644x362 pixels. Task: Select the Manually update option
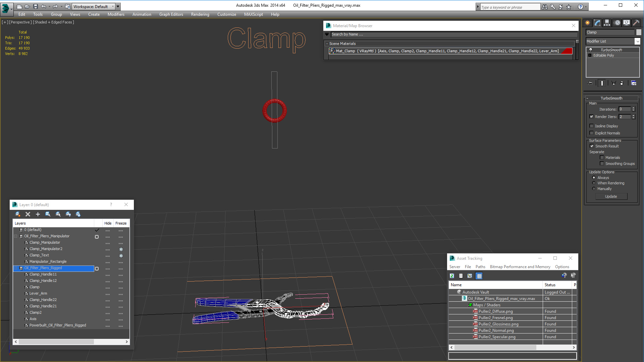click(594, 189)
